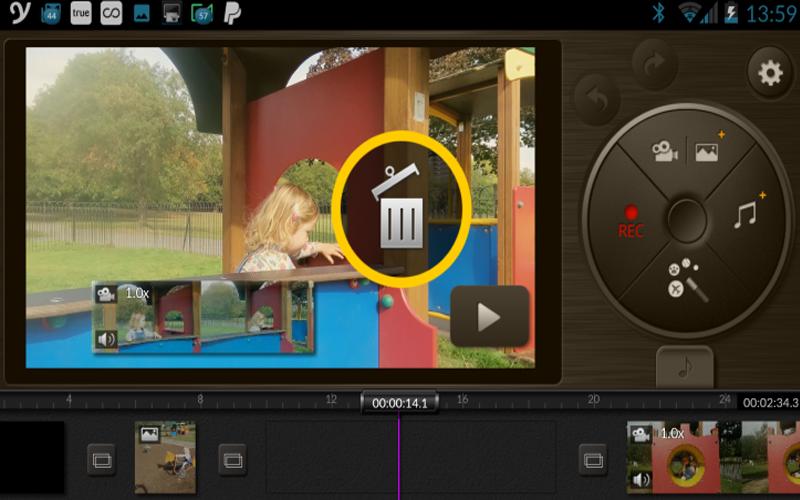Image resolution: width=800 pixels, height=500 pixels.
Task: Open the music note tab below wheel
Action: click(x=684, y=367)
